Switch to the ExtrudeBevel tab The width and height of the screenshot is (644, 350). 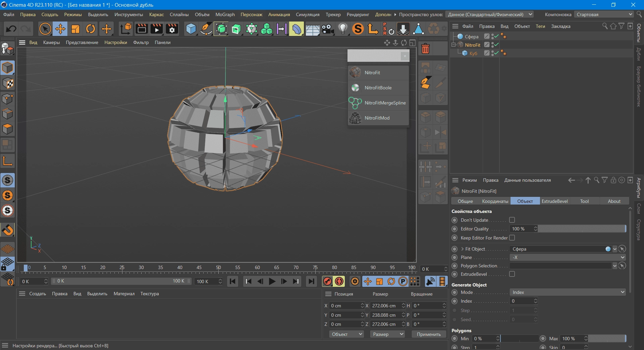pyautogui.click(x=554, y=201)
